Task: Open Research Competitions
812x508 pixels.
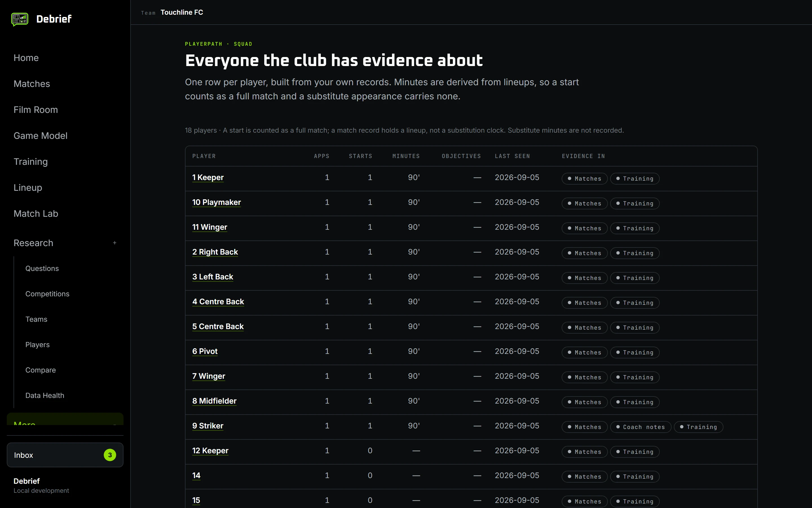Action: (47, 294)
